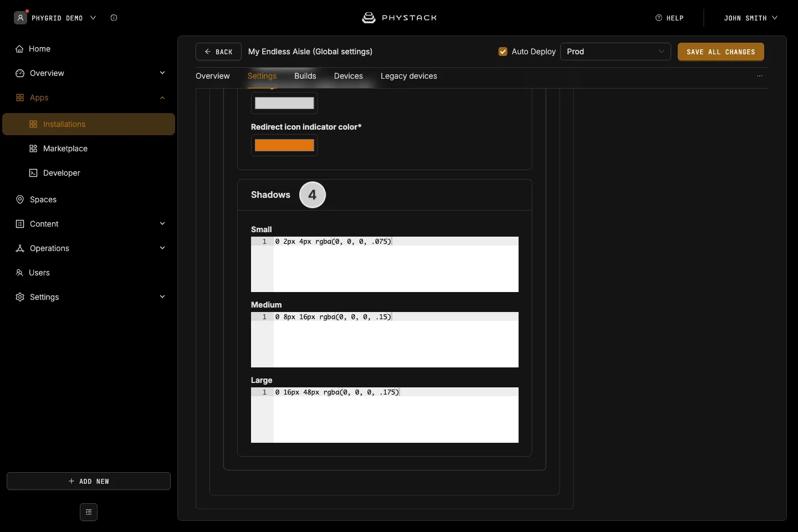Open the three-dot more options menu
Screen dimensions: 798x532
[760, 76]
